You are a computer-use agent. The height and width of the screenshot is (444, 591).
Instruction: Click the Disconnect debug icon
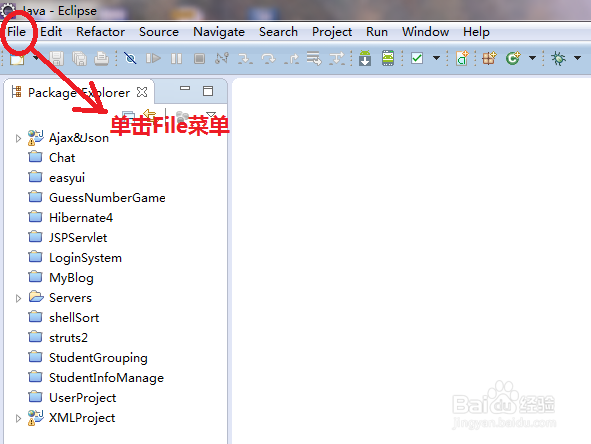coord(222,58)
